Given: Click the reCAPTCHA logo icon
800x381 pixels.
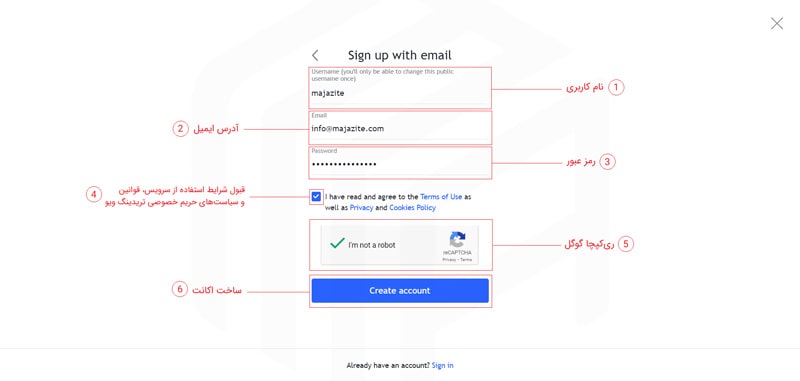Looking at the screenshot, I should tap(457, 240).
